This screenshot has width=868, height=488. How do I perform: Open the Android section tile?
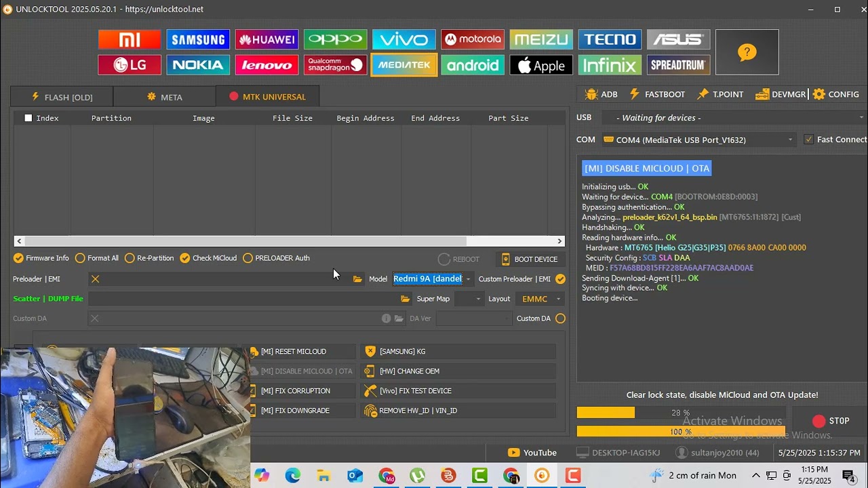tap(472, 65)
